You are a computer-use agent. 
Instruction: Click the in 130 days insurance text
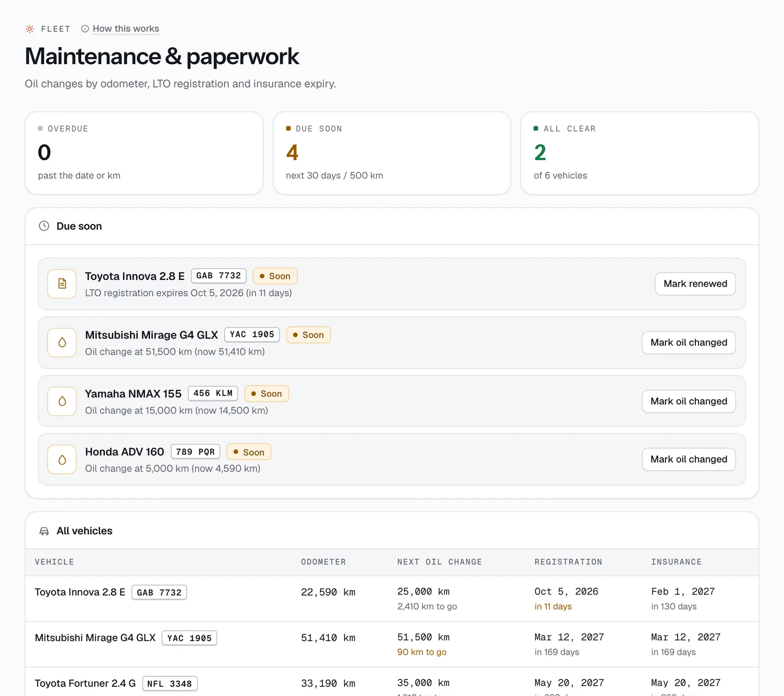[674, 606]
